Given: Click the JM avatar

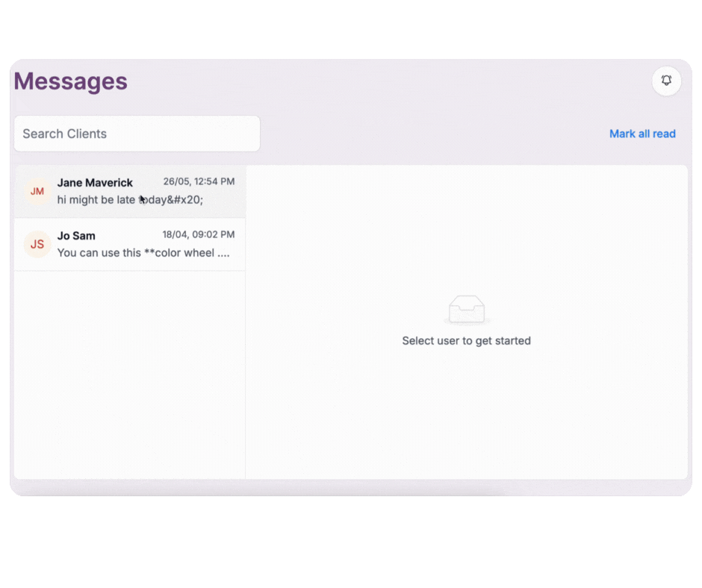Looking at the screenshot, I should pos(37,192).
